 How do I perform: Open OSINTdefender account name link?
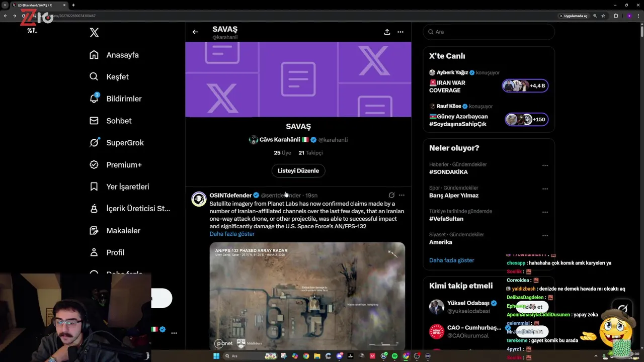230,195
